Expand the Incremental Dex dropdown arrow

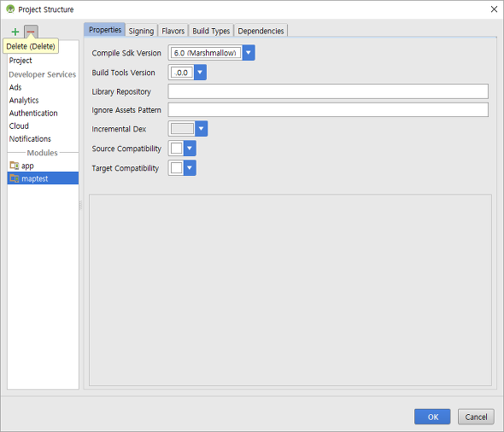click(x=202, y=129)
